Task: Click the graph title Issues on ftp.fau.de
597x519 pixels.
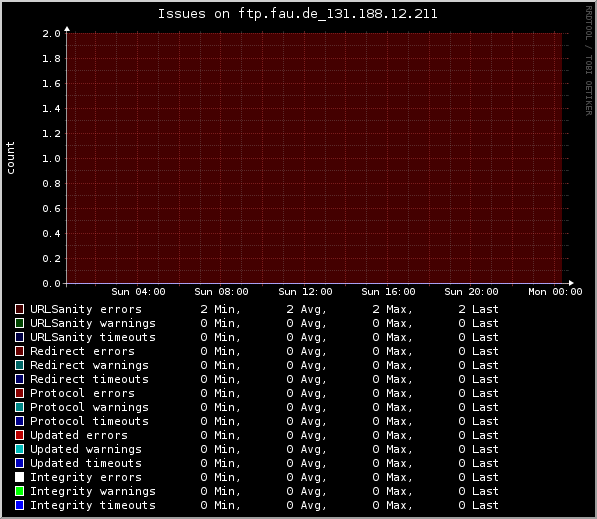Action: tap(298, 14)
